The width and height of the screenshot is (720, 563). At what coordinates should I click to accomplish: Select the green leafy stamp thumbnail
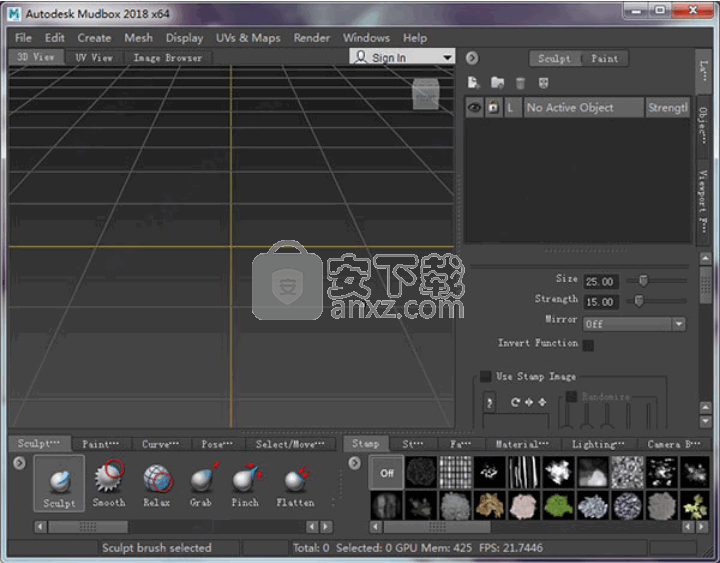(x=558, y=506)
